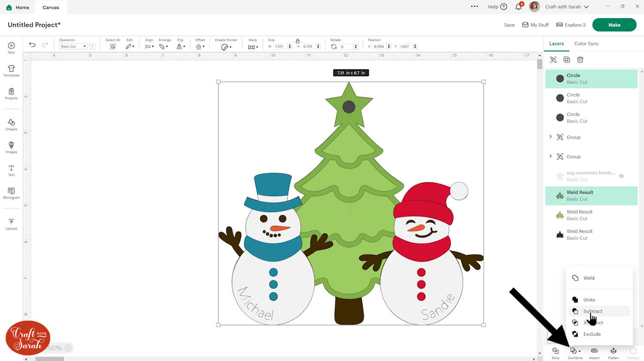
Task: Click the Flatten icon
Action: pyautogui.click(x=613, y=353)
